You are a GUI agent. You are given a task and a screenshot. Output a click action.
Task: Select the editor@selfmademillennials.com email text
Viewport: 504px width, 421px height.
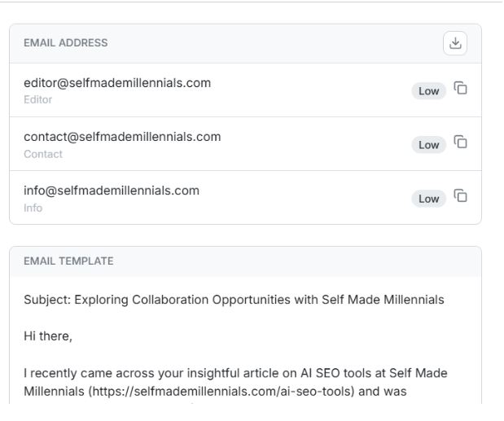point(112,83)
